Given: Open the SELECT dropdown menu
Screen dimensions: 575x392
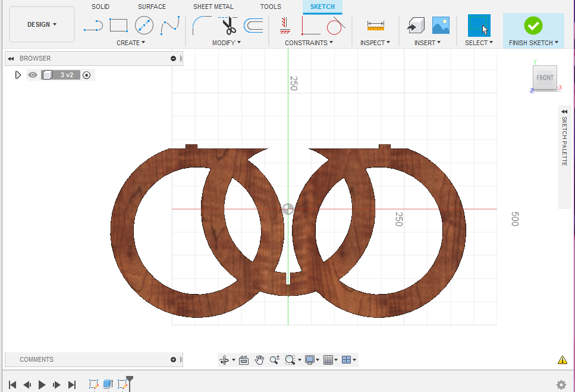Looking at the screenshot, I should pyautogui.click(x=479, y=43).
